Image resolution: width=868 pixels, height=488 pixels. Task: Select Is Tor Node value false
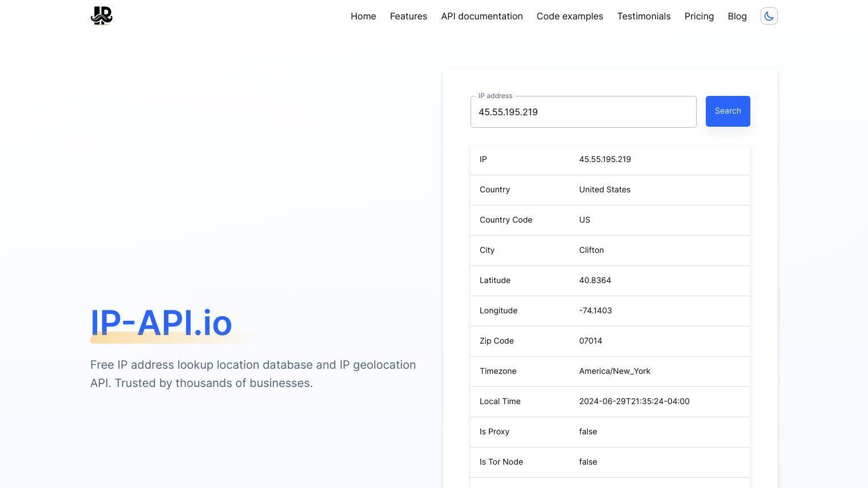tap(588, 462)
